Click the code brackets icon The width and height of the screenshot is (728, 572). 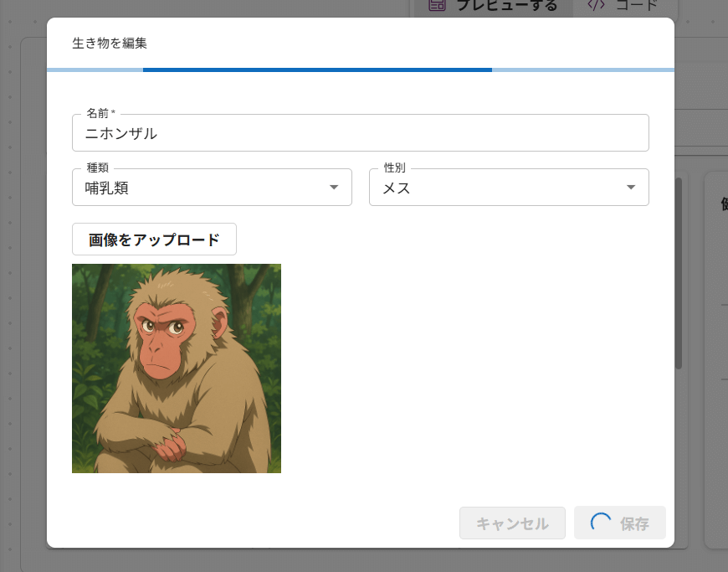click(x=596, y=5)
